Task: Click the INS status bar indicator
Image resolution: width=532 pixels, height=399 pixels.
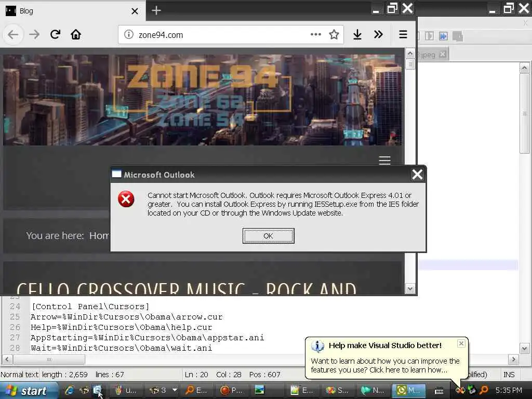Action: 509,375
